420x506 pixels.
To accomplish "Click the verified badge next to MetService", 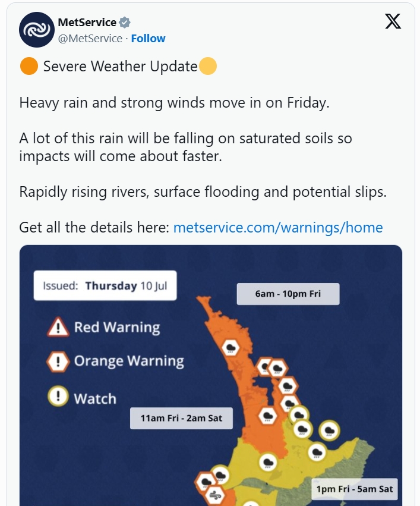I will [124, 23].
